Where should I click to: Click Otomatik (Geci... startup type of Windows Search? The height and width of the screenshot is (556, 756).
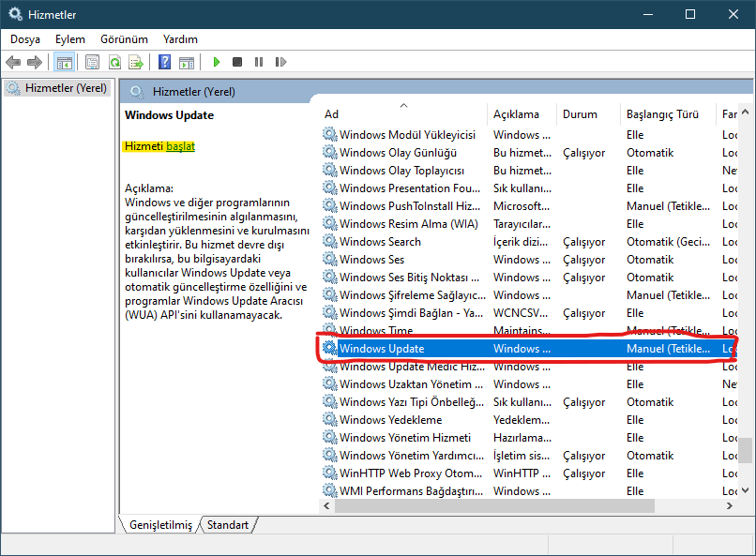[x=668, y=242]
